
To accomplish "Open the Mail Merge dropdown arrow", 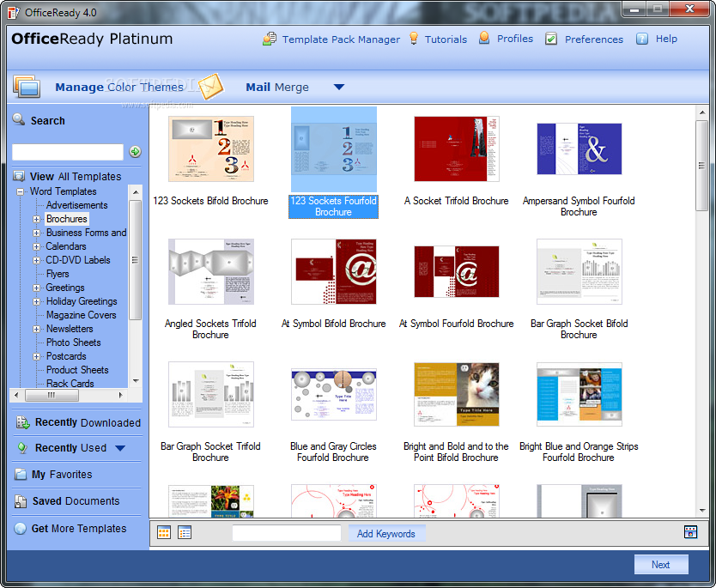I will pos(339,87).
